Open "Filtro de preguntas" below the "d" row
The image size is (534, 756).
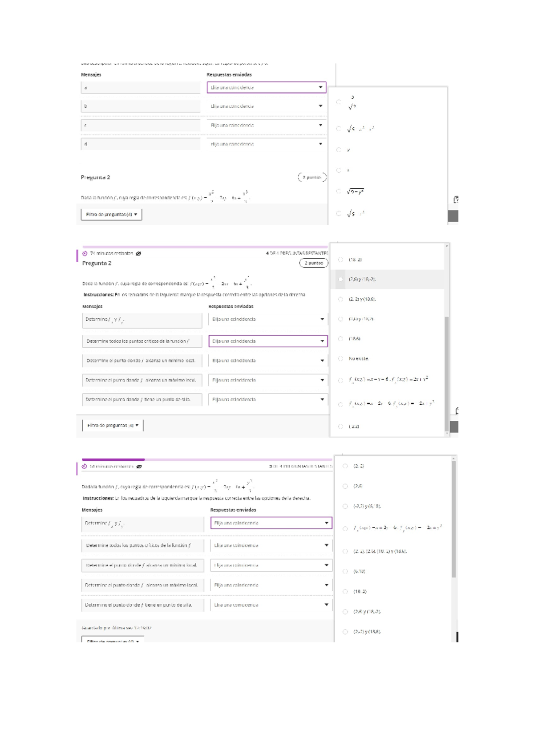click(x=111, y=214)
